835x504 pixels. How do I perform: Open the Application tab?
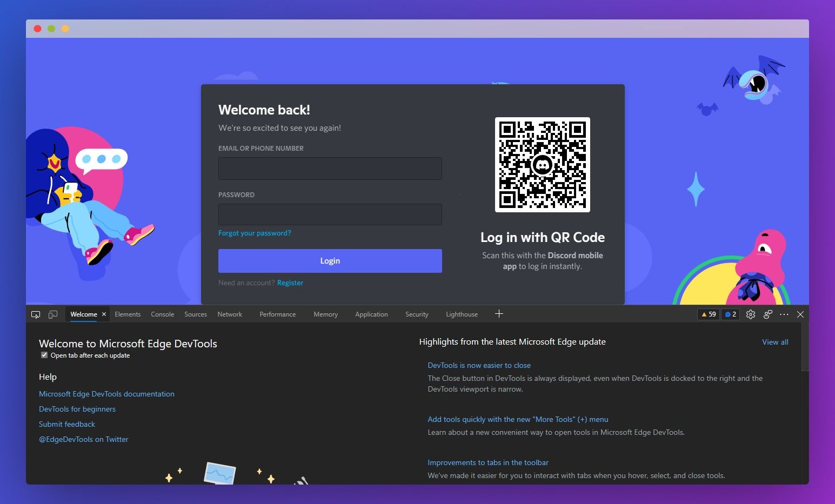tap(372, 314)
